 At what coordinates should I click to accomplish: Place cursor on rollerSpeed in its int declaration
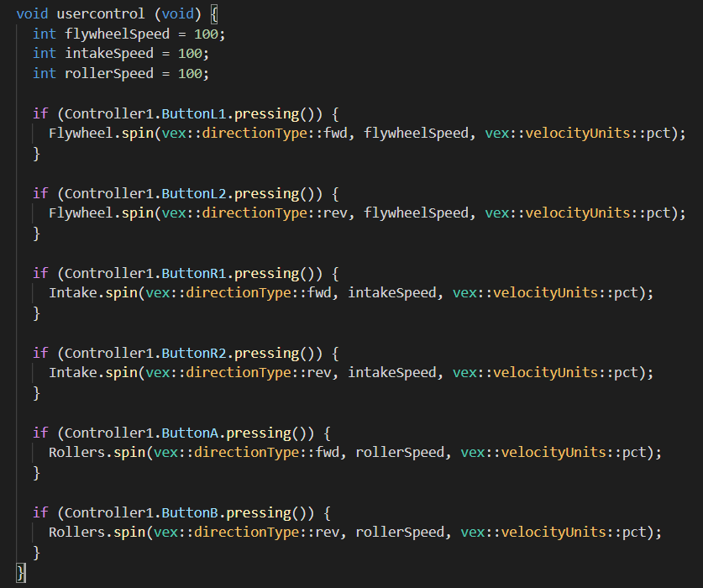[x=109, y=74]
